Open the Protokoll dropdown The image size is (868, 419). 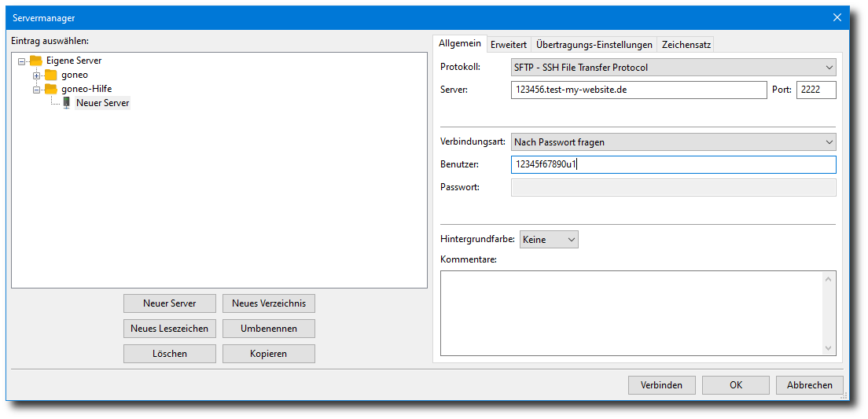point(673,68)
